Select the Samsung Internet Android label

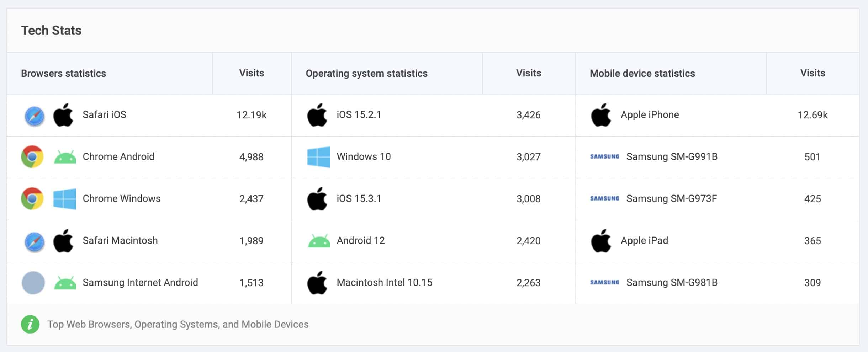[140, 283]
